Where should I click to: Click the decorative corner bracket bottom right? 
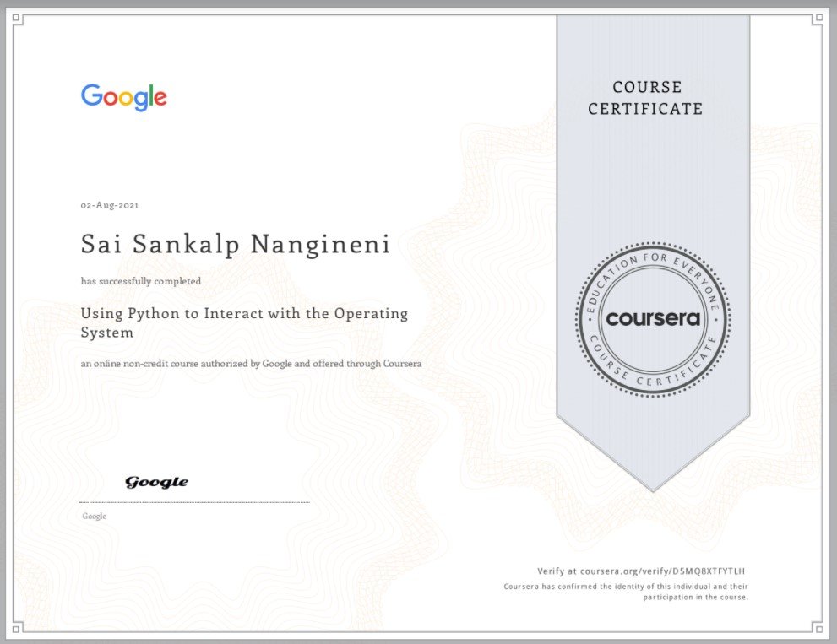[821, 628]
